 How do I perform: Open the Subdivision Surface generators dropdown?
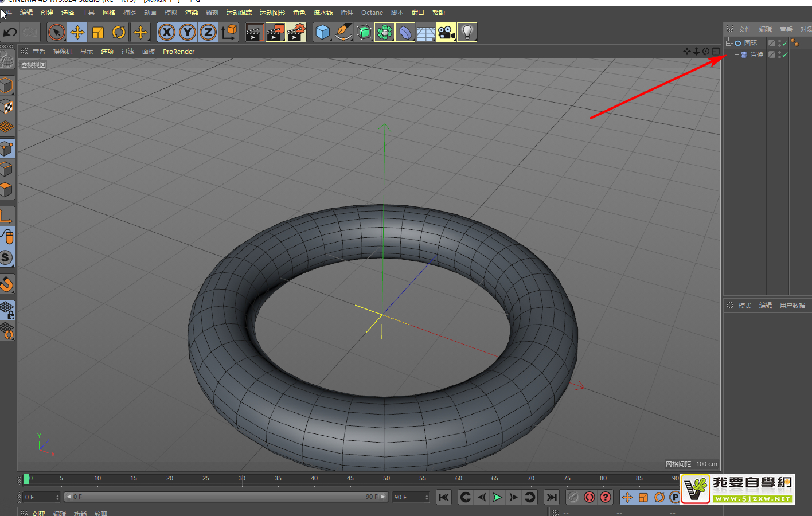pos(364,32)
